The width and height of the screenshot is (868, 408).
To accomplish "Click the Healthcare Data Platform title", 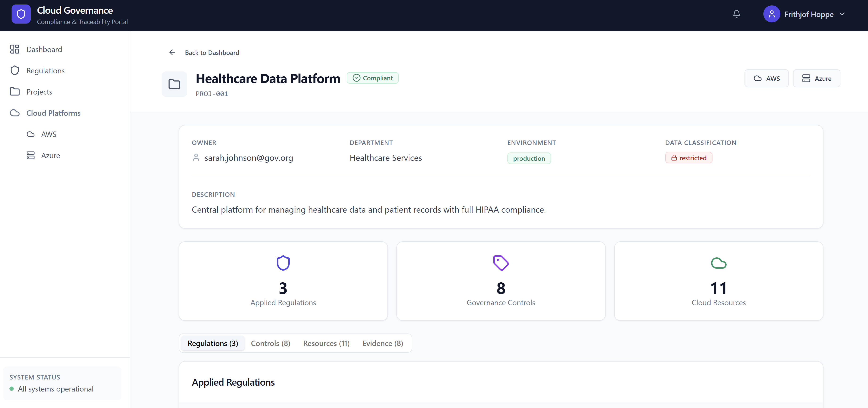I will pyautogui.click(x=268, y=78).
